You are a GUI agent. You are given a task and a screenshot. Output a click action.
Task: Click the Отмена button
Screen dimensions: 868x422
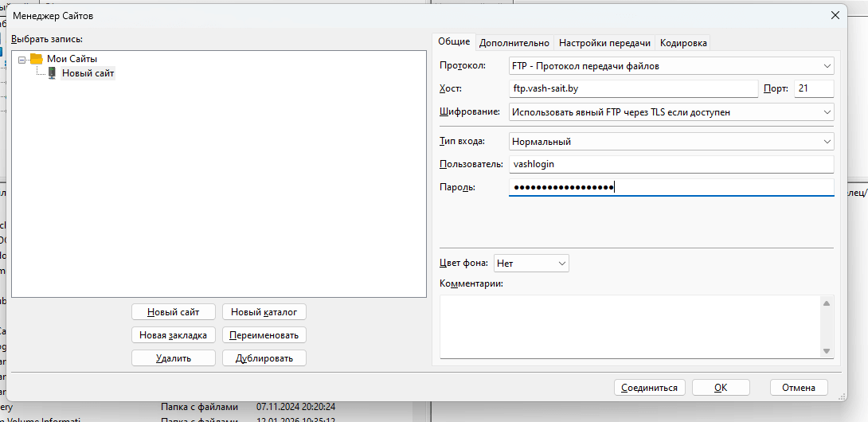coord(799,388)
